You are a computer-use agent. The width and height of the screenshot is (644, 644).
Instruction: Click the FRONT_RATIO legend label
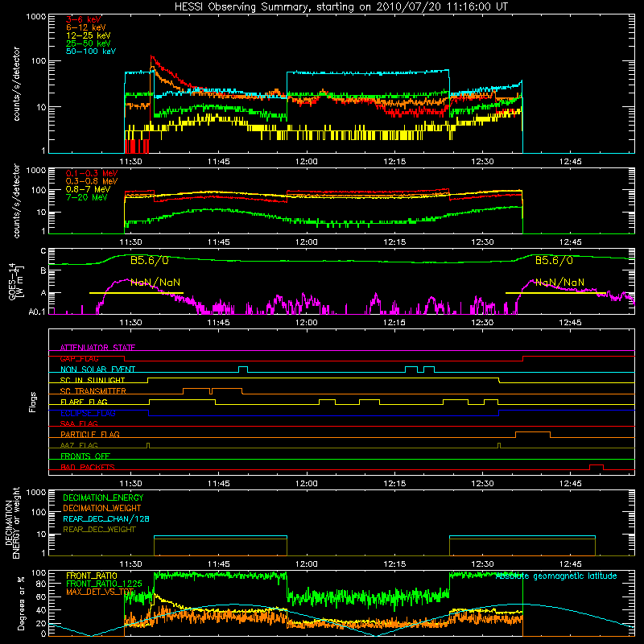coord(92,576)
